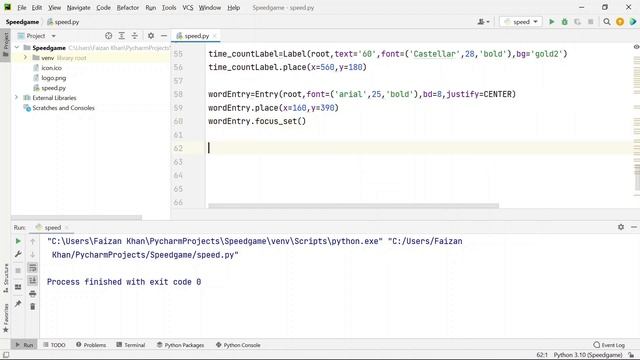Expand all items in the Project panel
This screenshot has width=640, height=360.
point(122,36)
